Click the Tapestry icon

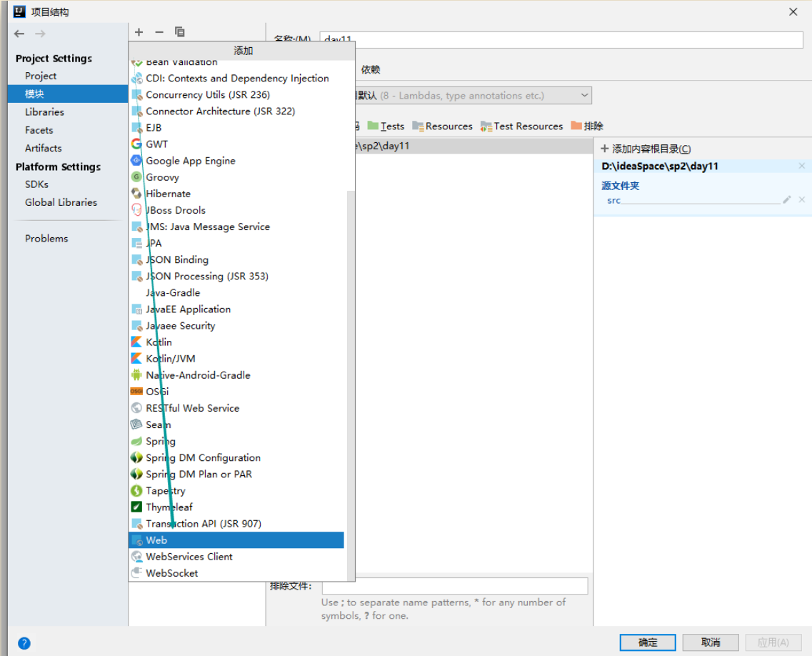pos(136,490)
